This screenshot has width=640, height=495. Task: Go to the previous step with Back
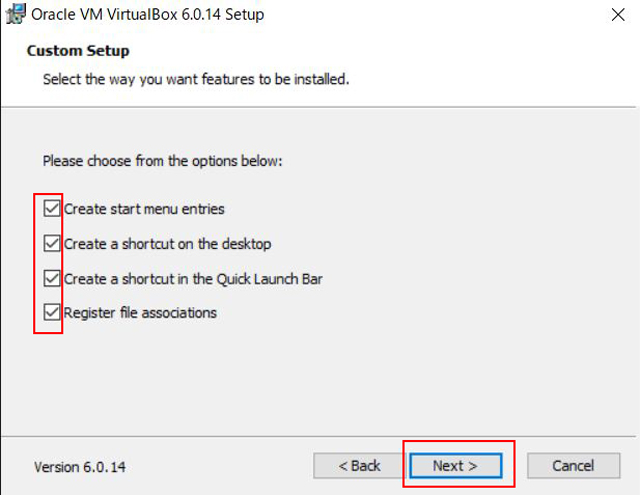pos(359,466)
